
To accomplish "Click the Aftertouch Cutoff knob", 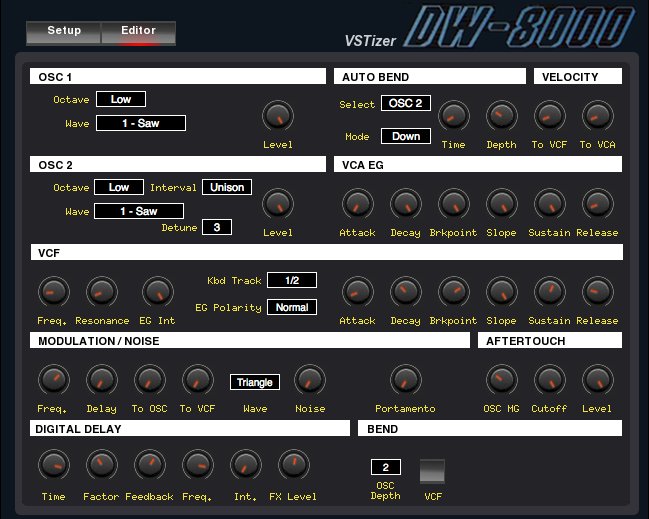I will click(550, 380).
